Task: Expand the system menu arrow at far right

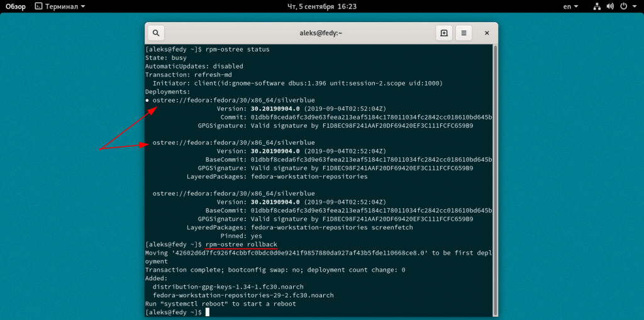Action: [x=634, y=6]
